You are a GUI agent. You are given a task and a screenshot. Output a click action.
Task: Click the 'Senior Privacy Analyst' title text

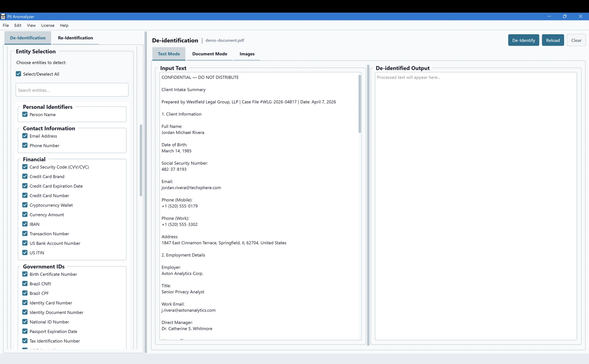(183, 292)
